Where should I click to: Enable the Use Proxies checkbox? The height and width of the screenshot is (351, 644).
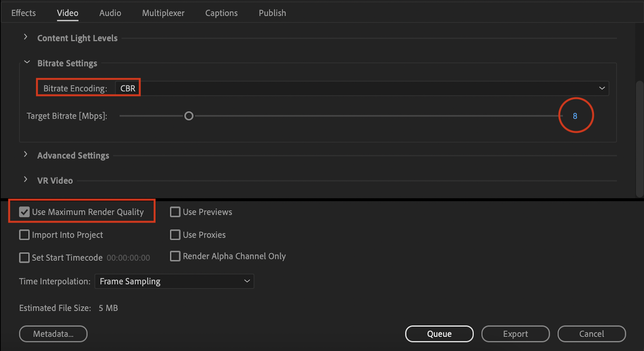175,235
